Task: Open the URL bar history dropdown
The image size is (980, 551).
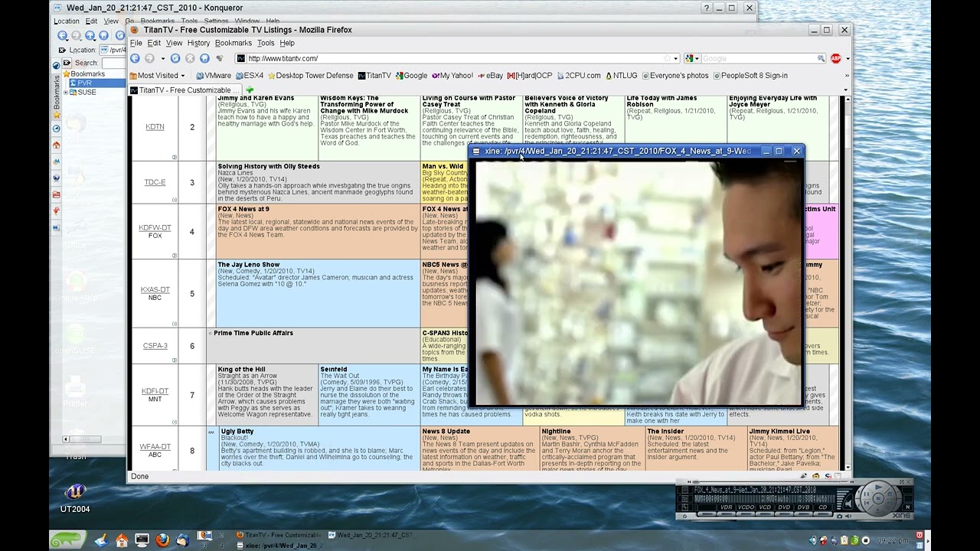Action: click(x=676, y=59)
